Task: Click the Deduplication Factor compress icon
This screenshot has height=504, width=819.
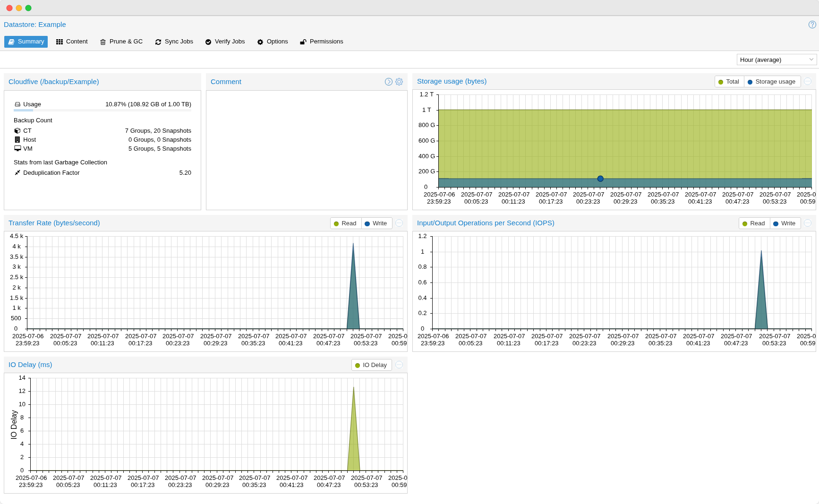Action: [17, 173]
